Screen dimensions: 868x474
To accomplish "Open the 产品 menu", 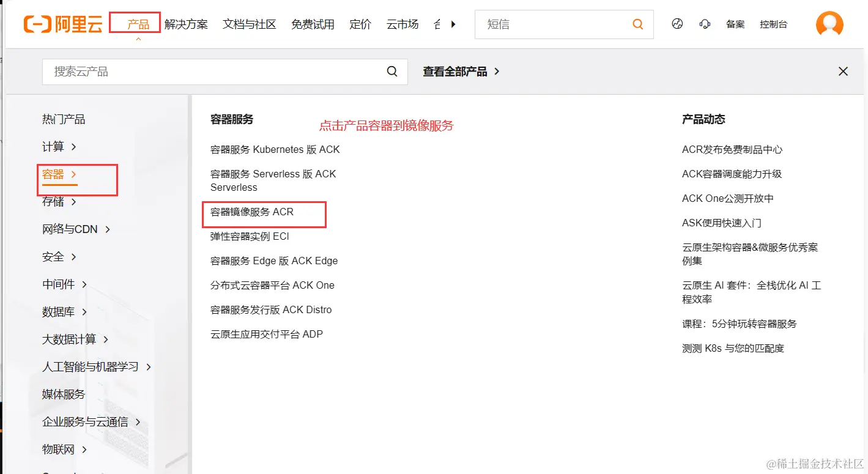I will (138, 24).
